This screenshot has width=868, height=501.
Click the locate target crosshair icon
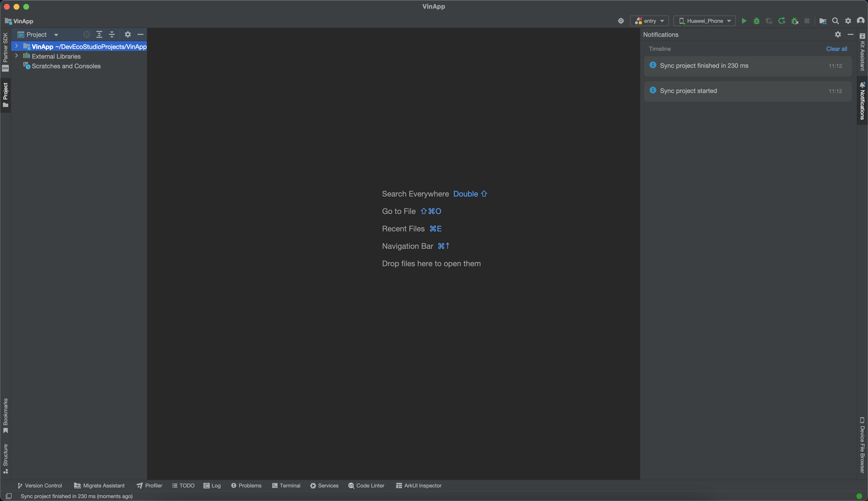[87, 34]
